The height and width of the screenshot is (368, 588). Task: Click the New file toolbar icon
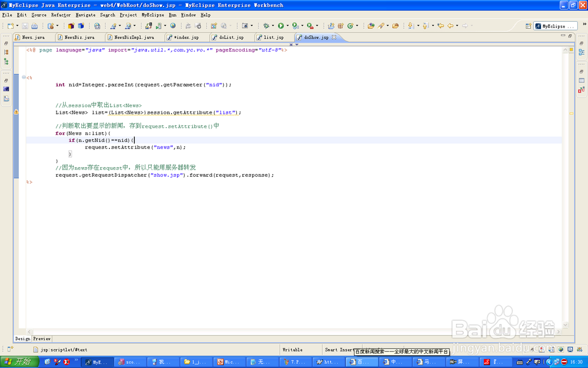click(11, 26)
